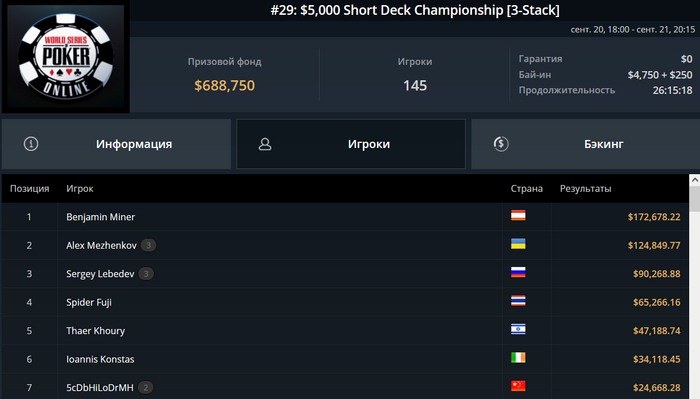Click the World Series of Poker Online logo

click(x=66, y=57)
